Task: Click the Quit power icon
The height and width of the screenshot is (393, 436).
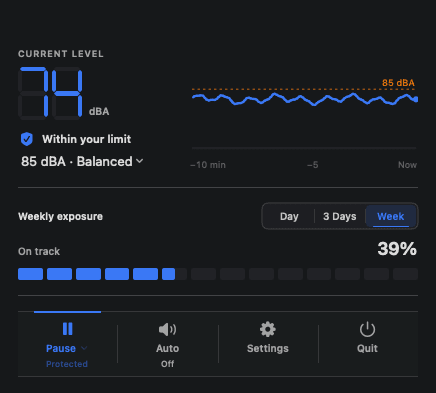Action: tap(367, 329)
